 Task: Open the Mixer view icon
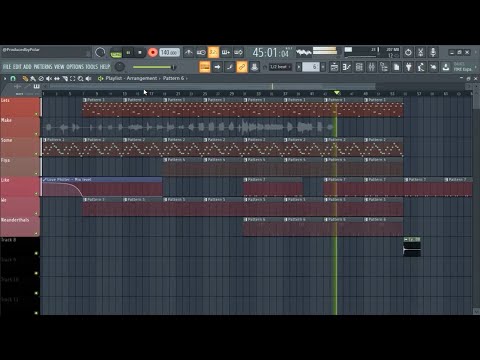371,67
